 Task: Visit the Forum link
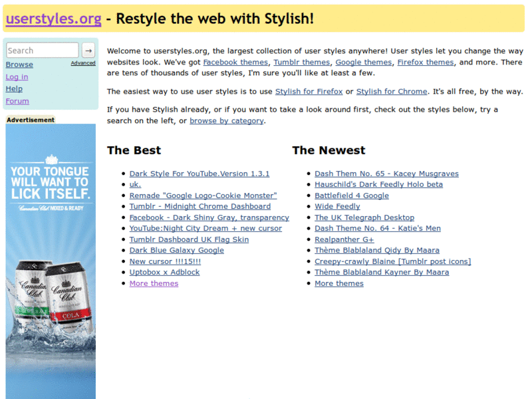[17, 101]
